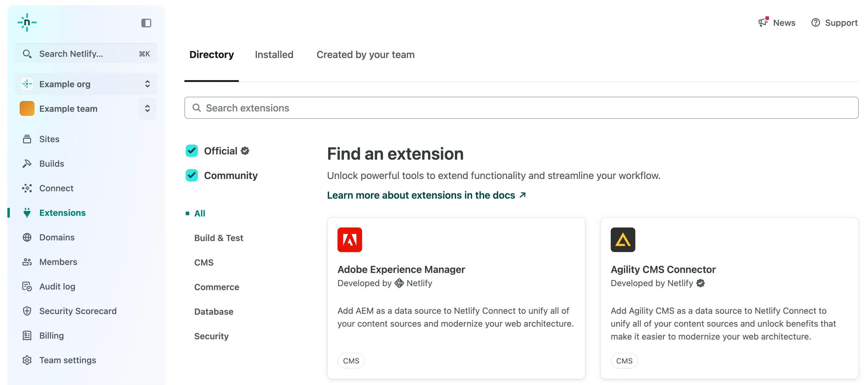
Task: Open News notifications
Action: pyautogui.click(x=777, y=22)
